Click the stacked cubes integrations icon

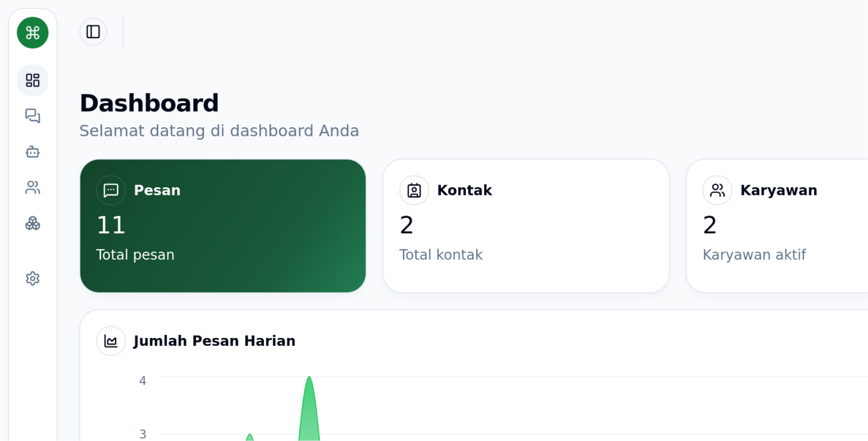32,223
